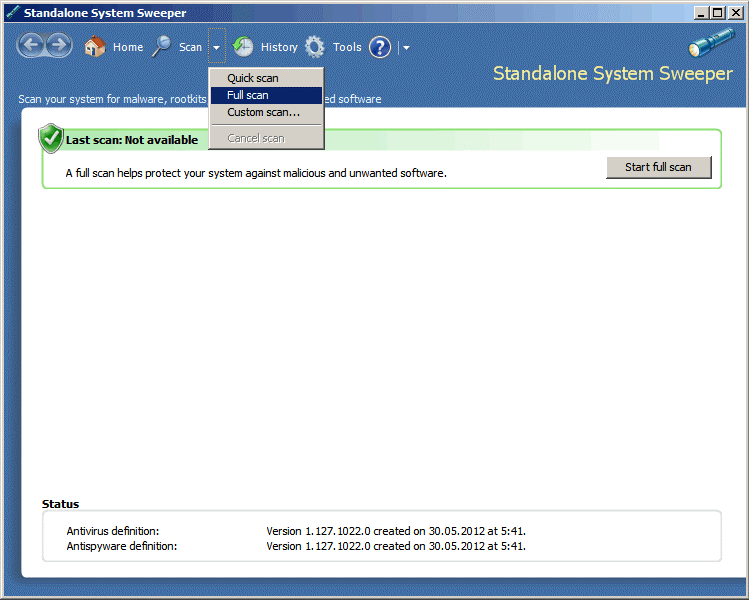The width and height of the screenshot is (749, 600).
Task: Open the Home house icon
Action: point(95,46)
